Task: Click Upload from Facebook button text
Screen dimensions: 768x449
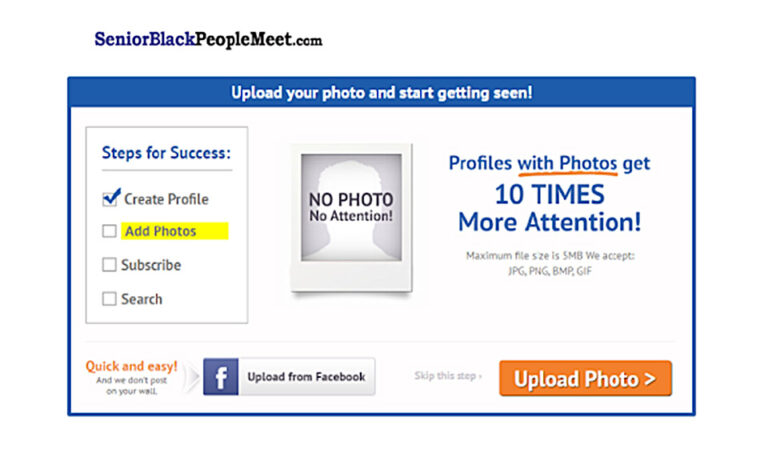Action: 306,377
